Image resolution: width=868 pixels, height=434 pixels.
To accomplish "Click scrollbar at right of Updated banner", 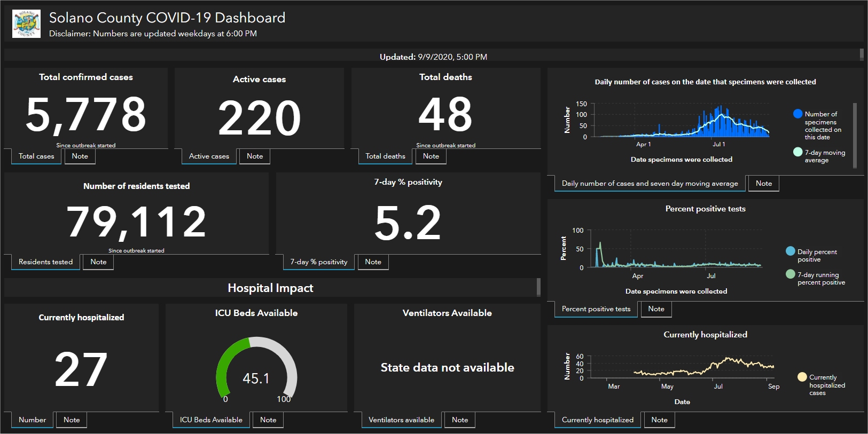I will (x=861, y=54).
